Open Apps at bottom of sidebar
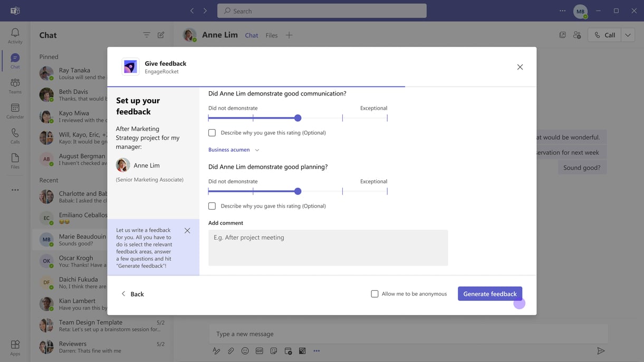The image size is (644, 362). [x=15, y=347]
